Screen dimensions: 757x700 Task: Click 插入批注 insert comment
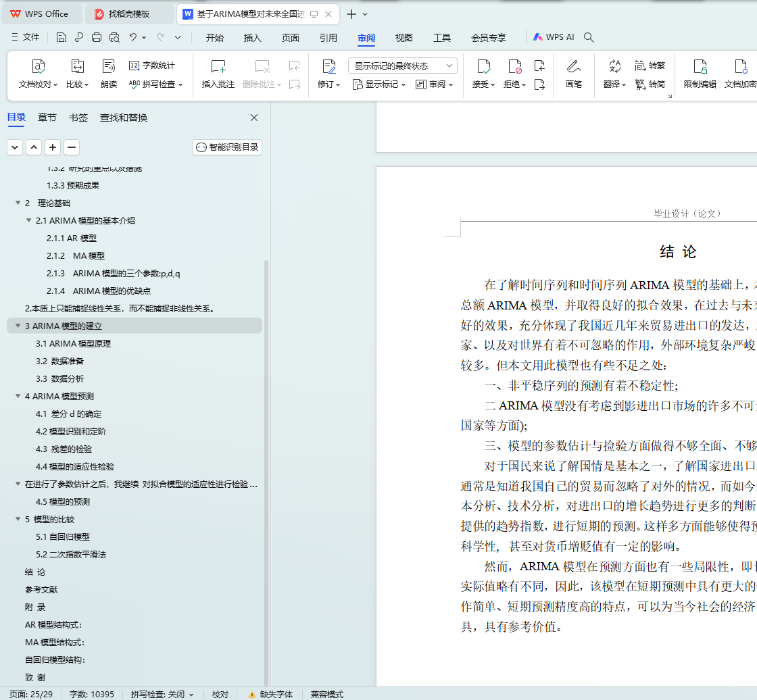218,74
